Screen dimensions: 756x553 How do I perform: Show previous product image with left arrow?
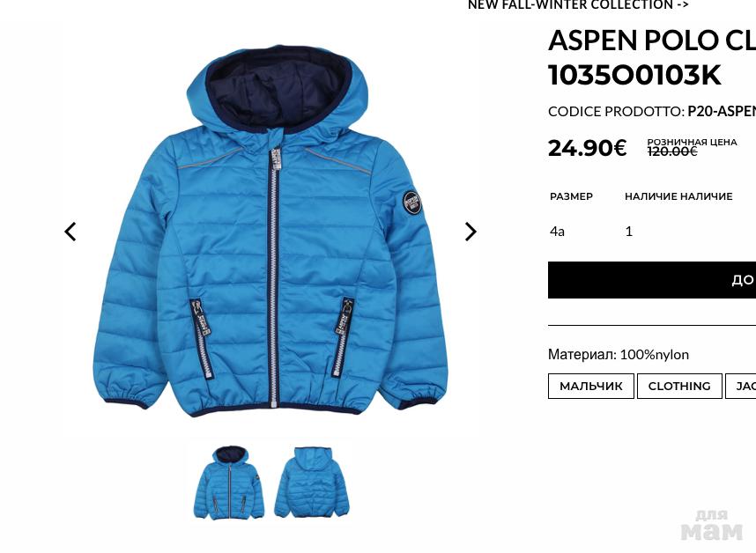(70, 232)
